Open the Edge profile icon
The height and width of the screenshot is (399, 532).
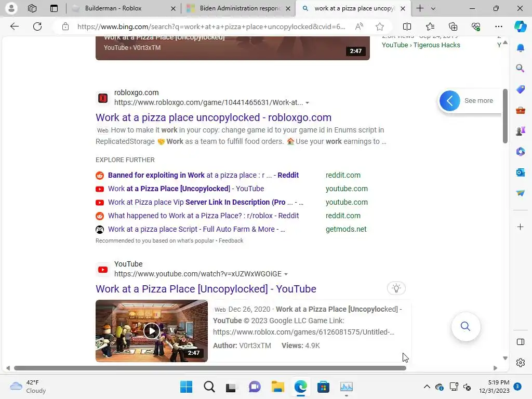click(11, 8)
